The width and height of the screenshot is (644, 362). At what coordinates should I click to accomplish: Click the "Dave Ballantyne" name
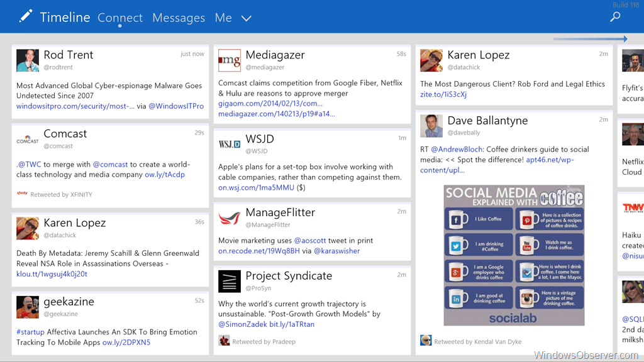487,121
